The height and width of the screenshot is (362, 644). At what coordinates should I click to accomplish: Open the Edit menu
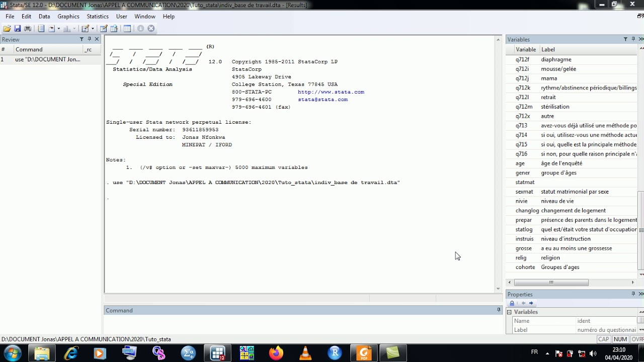(x=26, y=17)
